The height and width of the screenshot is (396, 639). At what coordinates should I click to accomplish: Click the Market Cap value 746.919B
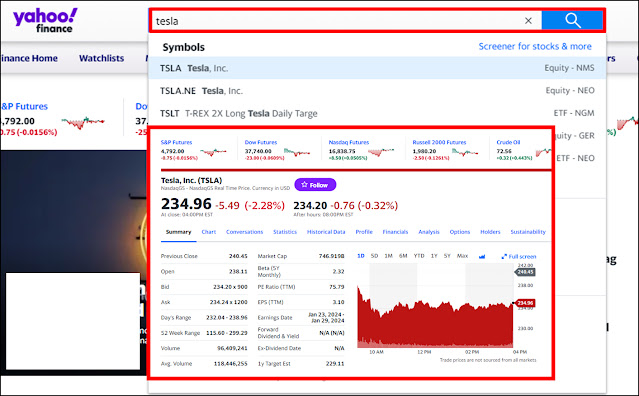(331, 256)
